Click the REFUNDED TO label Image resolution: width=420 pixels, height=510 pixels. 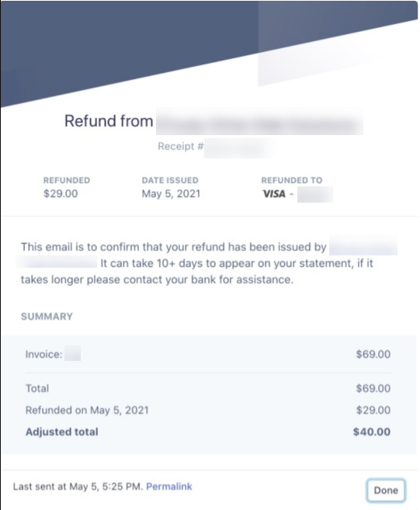[x=292, y=181]
